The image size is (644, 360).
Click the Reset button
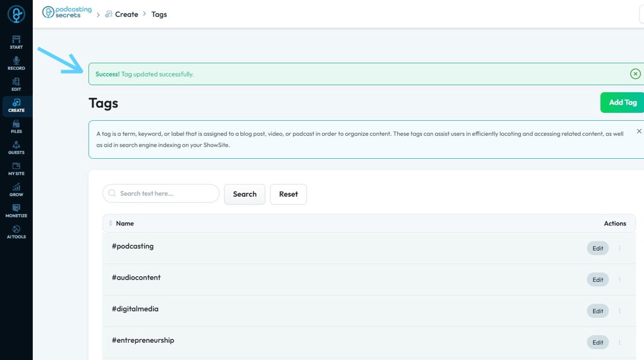click(288, 194)
